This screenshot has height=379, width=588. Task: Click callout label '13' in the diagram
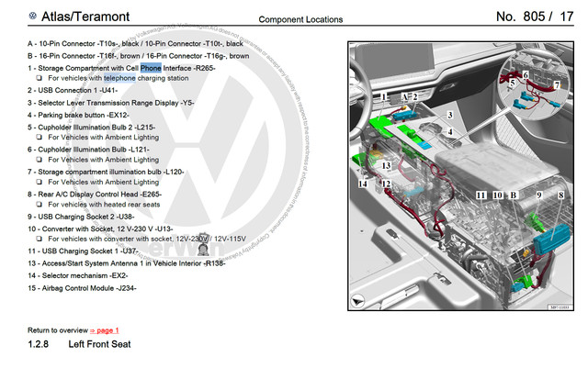point(386,165)
